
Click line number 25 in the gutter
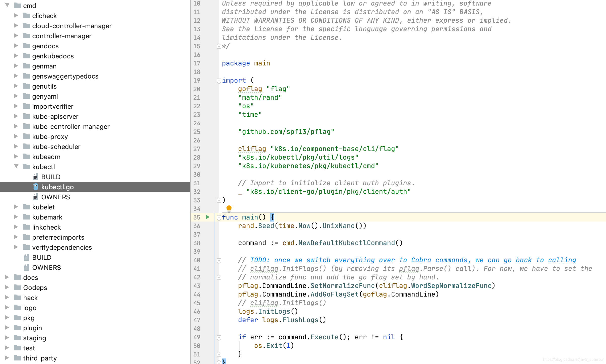click(197, 132)
